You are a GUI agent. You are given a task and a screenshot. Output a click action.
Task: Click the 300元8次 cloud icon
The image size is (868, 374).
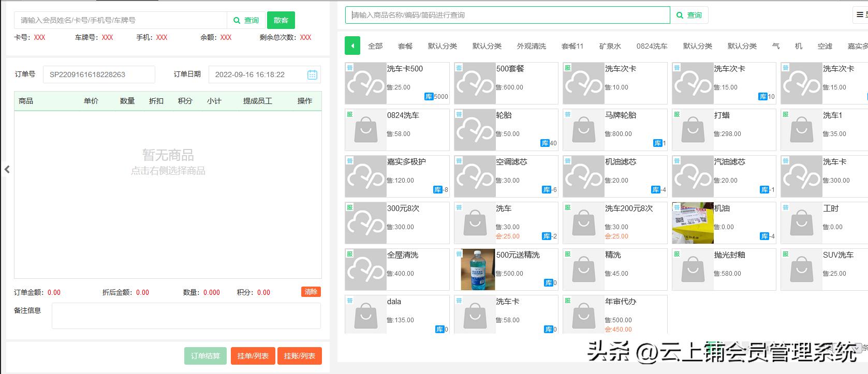[366, 223]
